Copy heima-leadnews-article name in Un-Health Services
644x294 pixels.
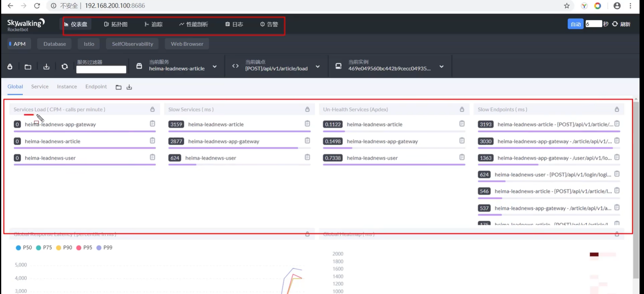(462, 124)
